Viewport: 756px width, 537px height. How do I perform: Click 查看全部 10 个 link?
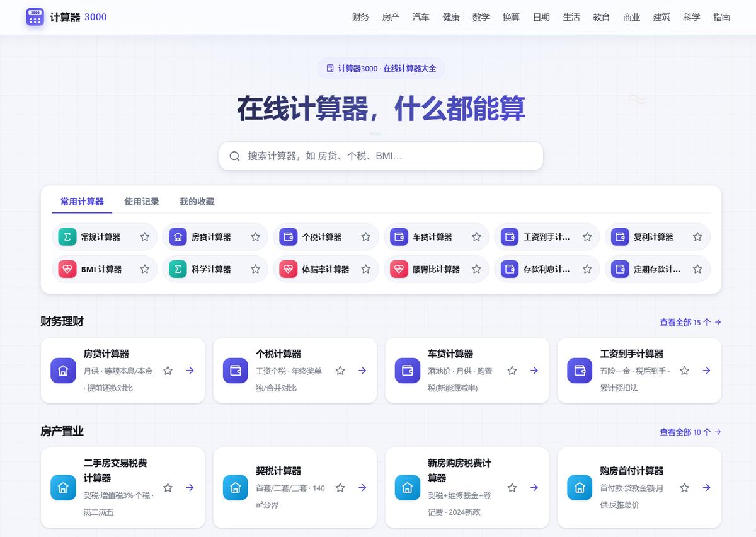(690, 432)
